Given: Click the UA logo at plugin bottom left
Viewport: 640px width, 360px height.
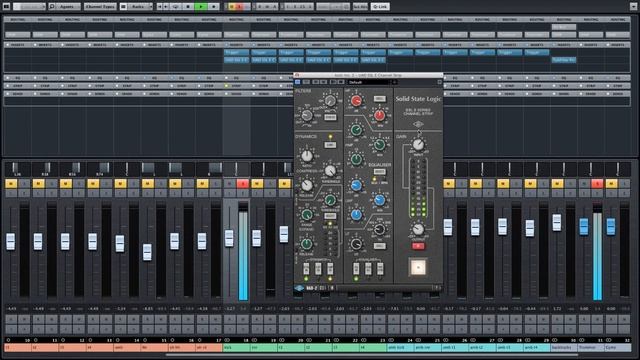Looking at the screenshot, I should pos(300,288).
